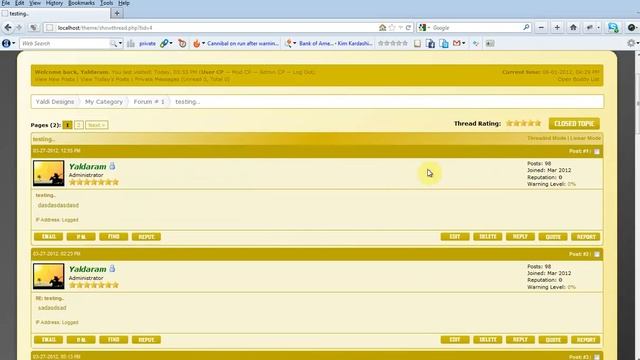This screenshot has height=360, width=640.
Task: Click the localhost address bar
Action: 216,28
